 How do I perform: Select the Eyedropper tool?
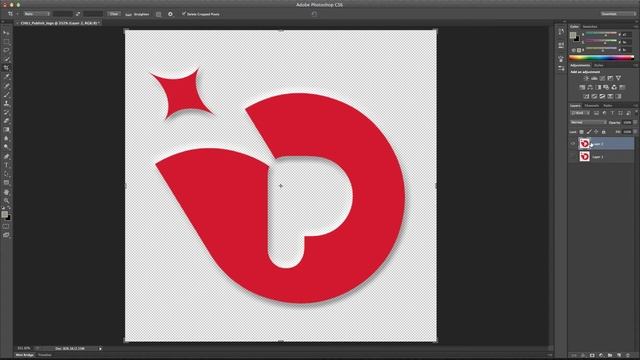pyautogui.click(x=6, y=77)
